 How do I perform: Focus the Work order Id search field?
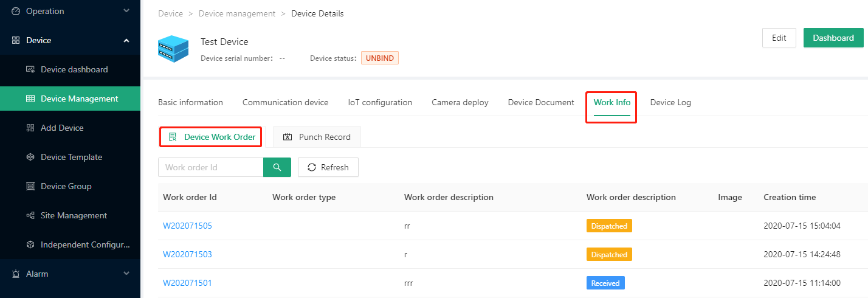click(210, 167)
